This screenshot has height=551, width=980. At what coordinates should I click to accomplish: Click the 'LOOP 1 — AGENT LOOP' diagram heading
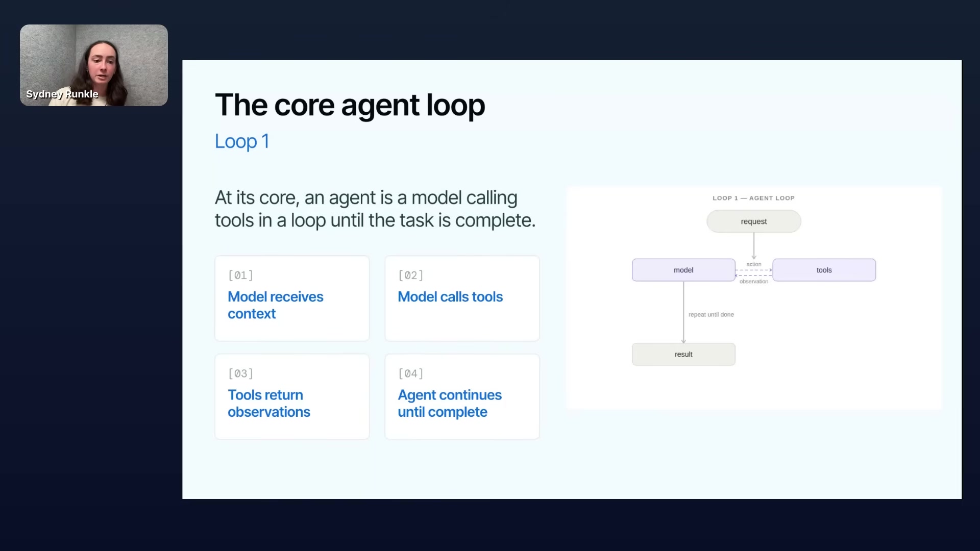tap(753, 198)
